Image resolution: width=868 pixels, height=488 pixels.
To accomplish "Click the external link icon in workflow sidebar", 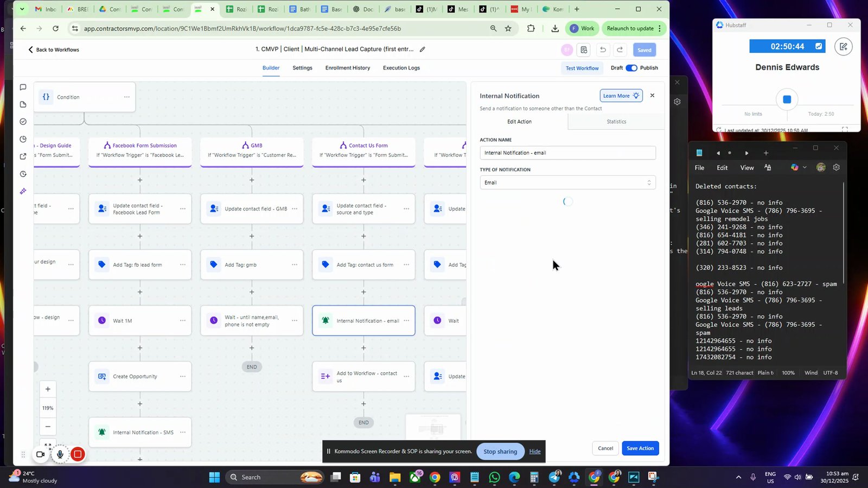I will pyautogui.click(x=23, y=156).
